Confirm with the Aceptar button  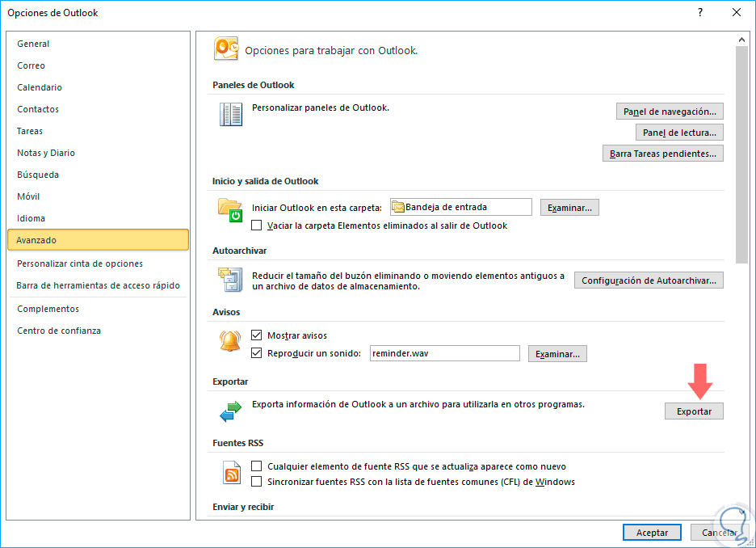652,533
